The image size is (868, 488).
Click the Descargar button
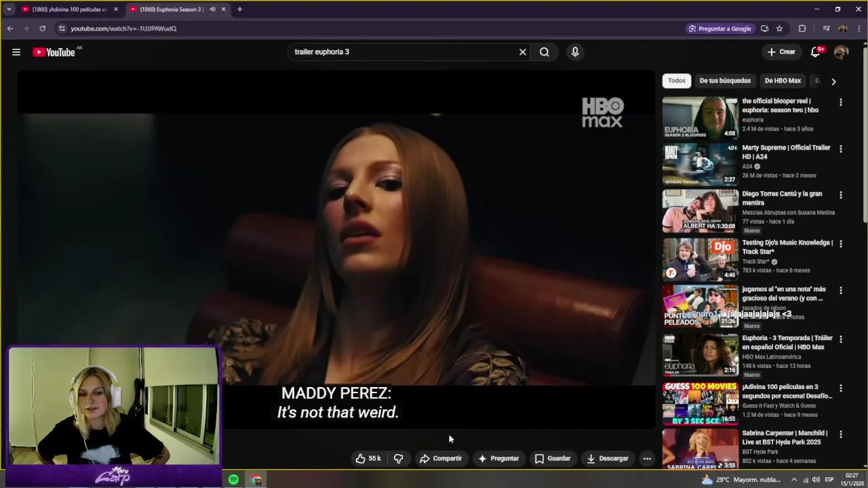coord(608,459)
